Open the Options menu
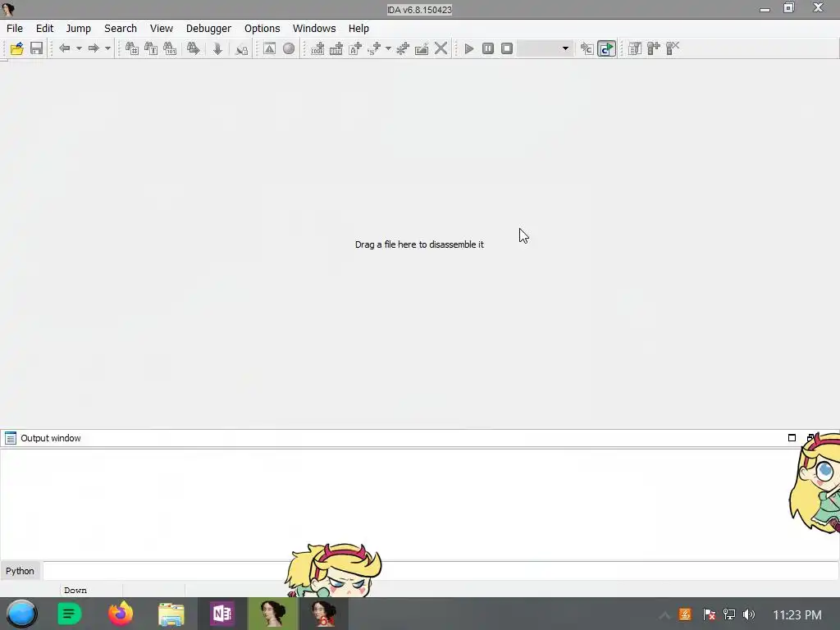Screen dimensions: 840x630 [262, 29]
